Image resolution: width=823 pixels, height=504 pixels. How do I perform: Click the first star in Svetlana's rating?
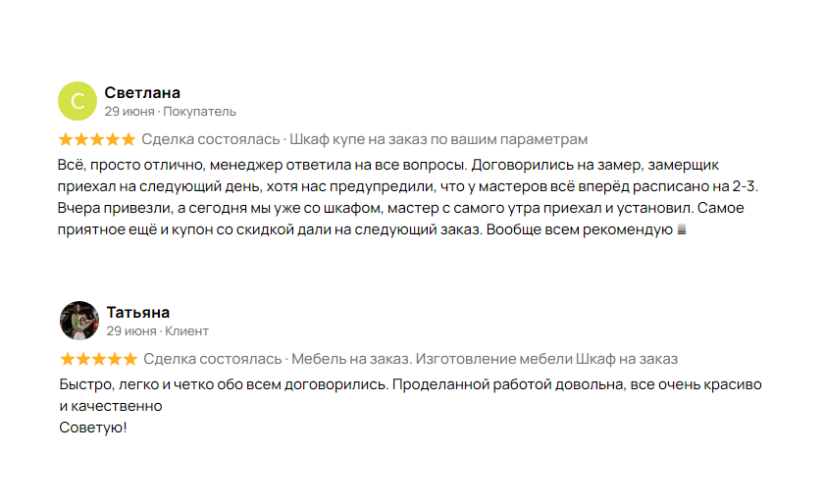pyautogui.click(x=66, y=139)
